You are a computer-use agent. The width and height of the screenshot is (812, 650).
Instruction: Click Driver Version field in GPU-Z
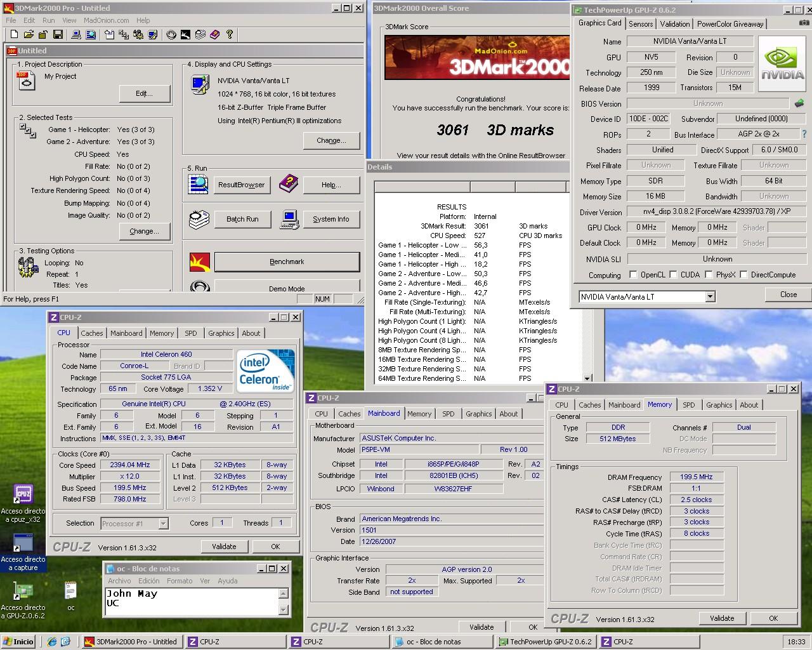click(717, 212)
